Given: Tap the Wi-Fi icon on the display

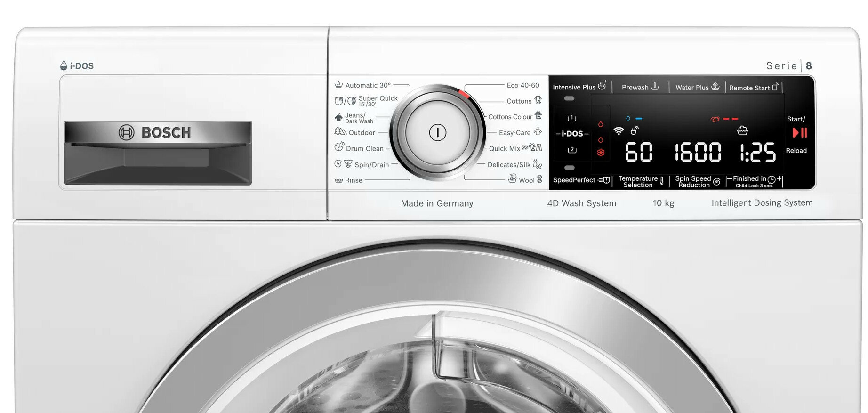Looking at the screenshot, I should coord(619,131).
